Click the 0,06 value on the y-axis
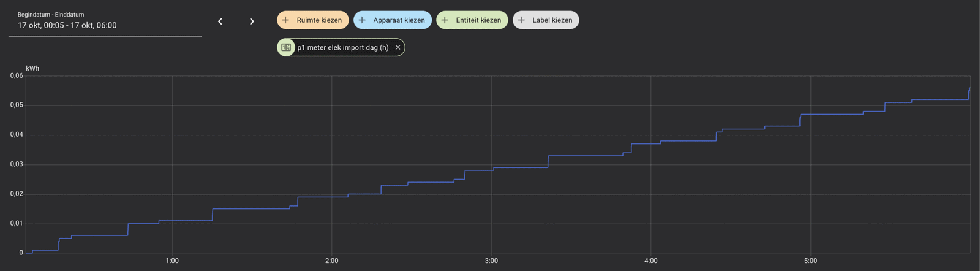This screenshot has width=980, height=271. pyautogui.click(x=17, y=76)
